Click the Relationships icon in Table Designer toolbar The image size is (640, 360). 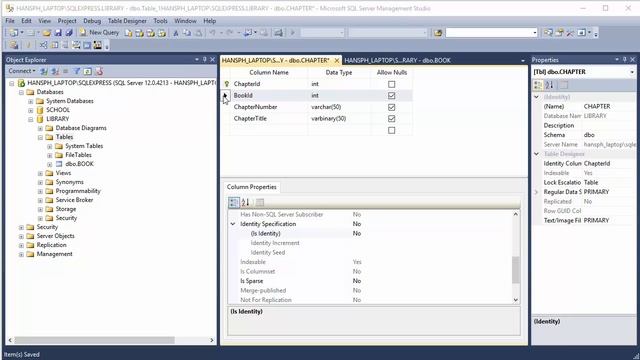point(43,45)
